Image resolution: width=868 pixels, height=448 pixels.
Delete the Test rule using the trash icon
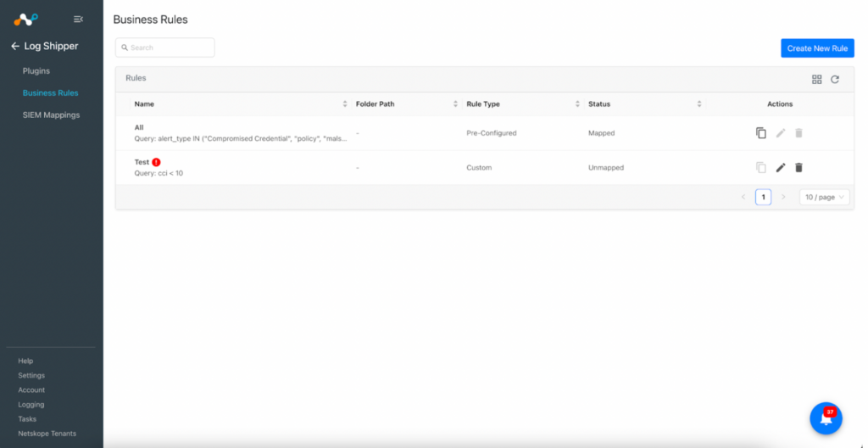798,167
